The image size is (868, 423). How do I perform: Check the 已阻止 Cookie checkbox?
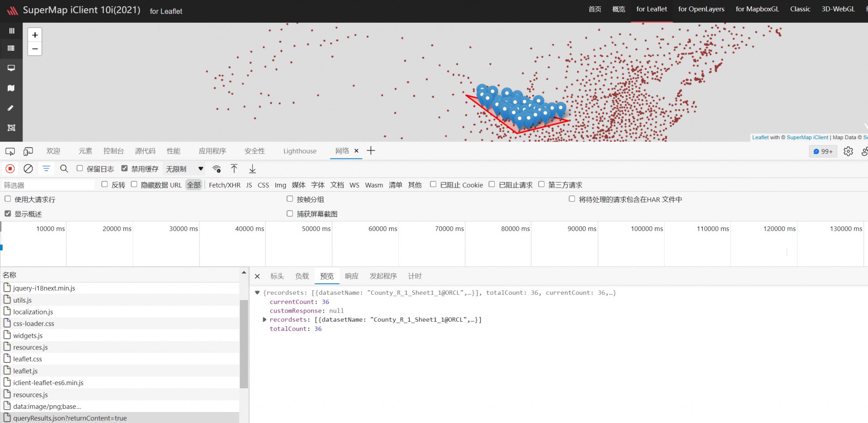click(x=433, y=184)
